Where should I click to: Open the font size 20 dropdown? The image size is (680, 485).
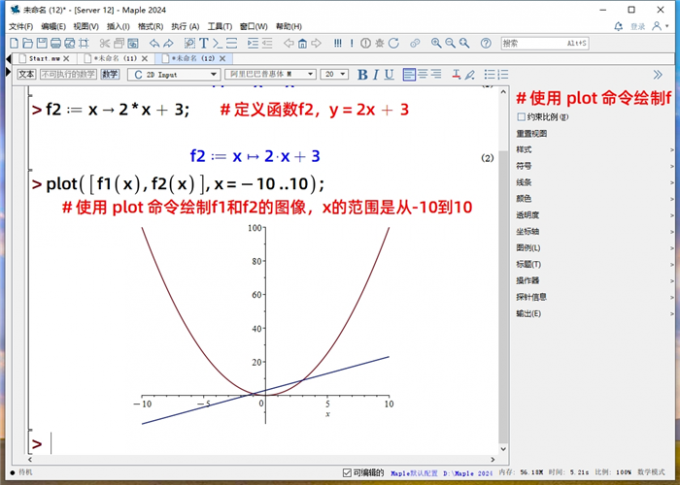[333, 74]
